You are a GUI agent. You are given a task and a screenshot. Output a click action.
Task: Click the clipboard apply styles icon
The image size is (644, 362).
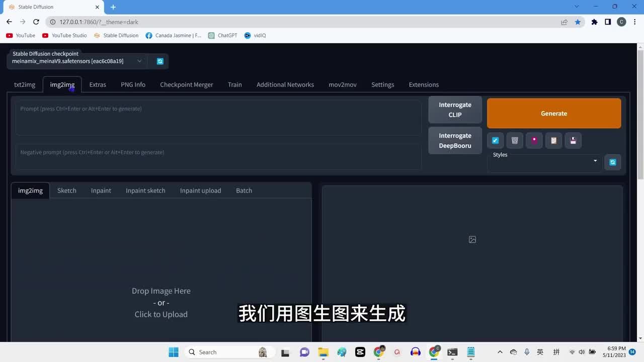pyautogui.click(x=553, y=141)
